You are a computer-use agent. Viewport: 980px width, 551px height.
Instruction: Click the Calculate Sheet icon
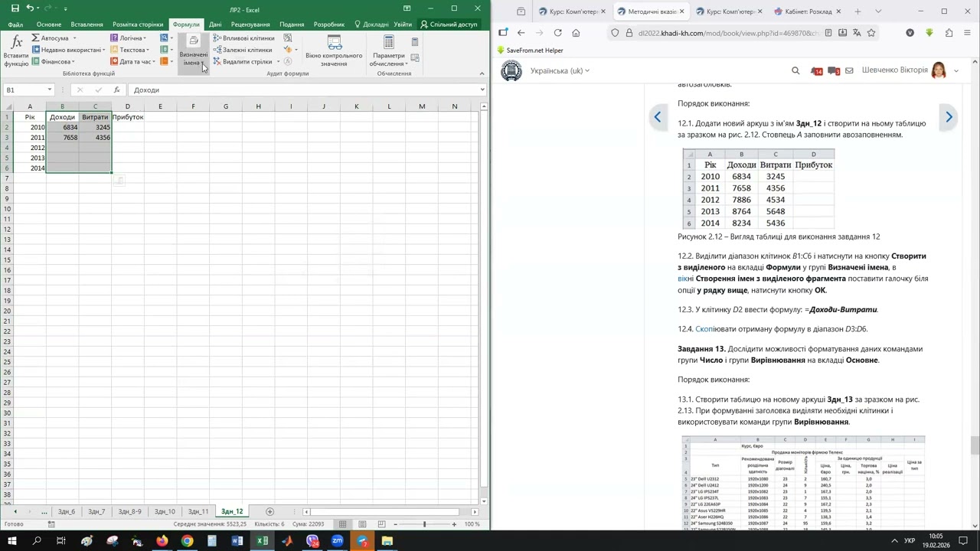(415, 57)
